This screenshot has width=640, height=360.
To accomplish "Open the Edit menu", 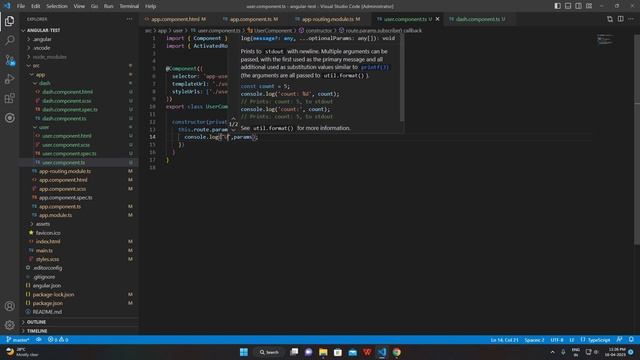I will click(36, 6).
